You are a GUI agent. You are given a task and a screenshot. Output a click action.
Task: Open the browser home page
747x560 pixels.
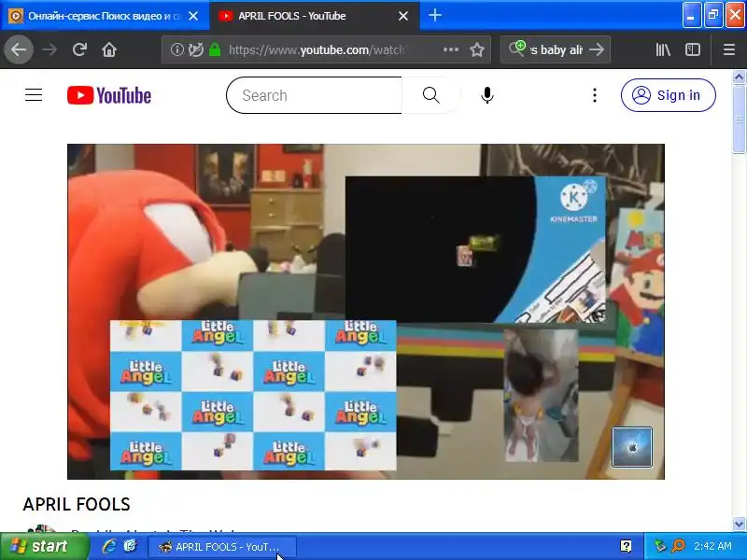[109, 49]
